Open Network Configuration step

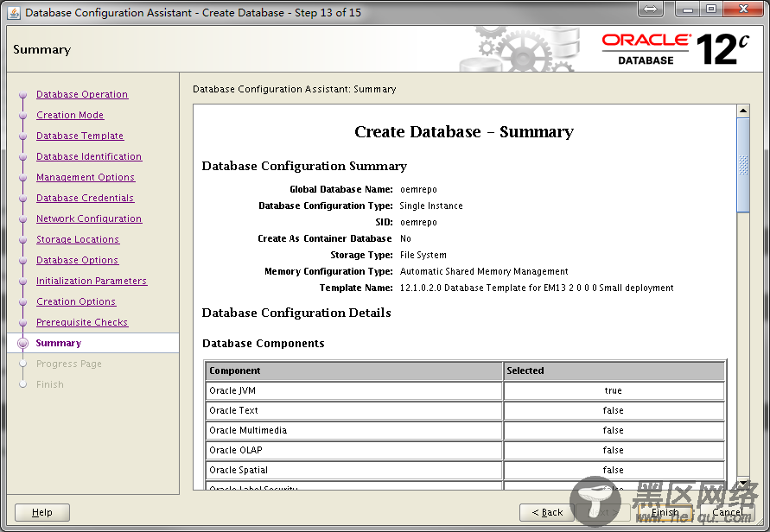89,218
